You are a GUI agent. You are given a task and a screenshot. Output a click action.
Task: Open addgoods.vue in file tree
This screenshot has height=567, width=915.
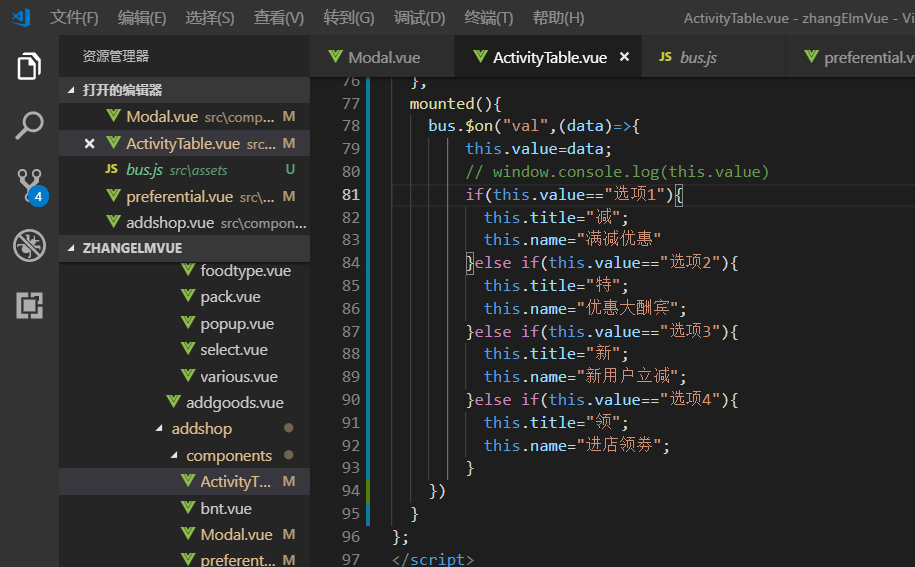[184, 402]
